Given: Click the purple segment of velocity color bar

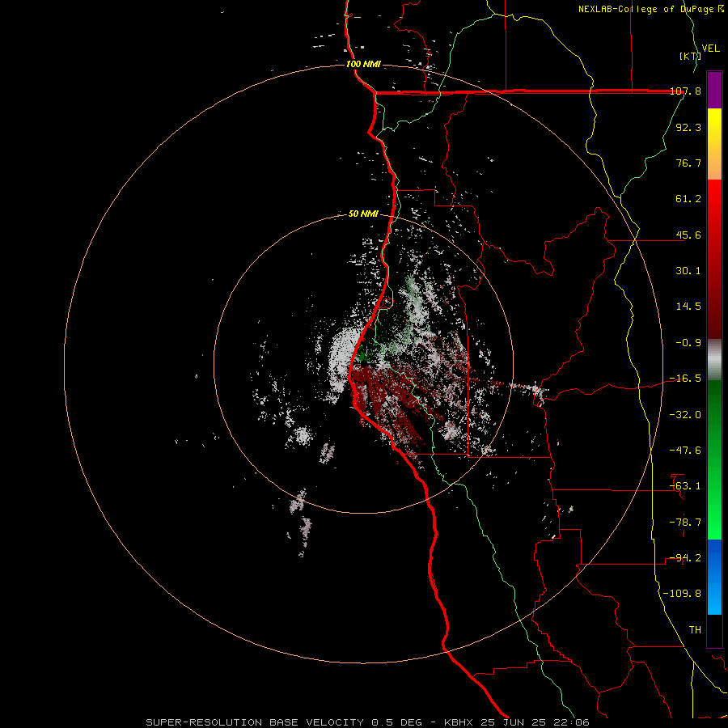Looking at the screenshot, I should tap(714, 90).
